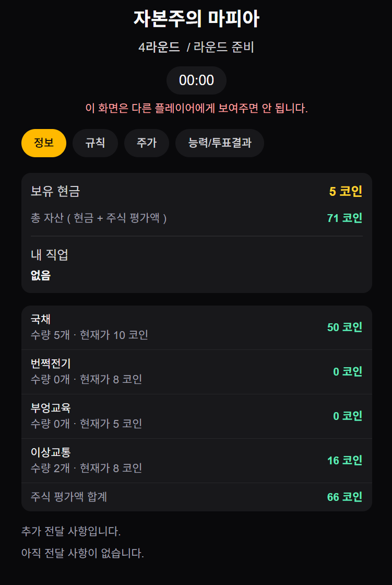This screenshot has width=392, height=585.
Task: Select the 번쩍전기 stock row
Action: tap(197, 372)
